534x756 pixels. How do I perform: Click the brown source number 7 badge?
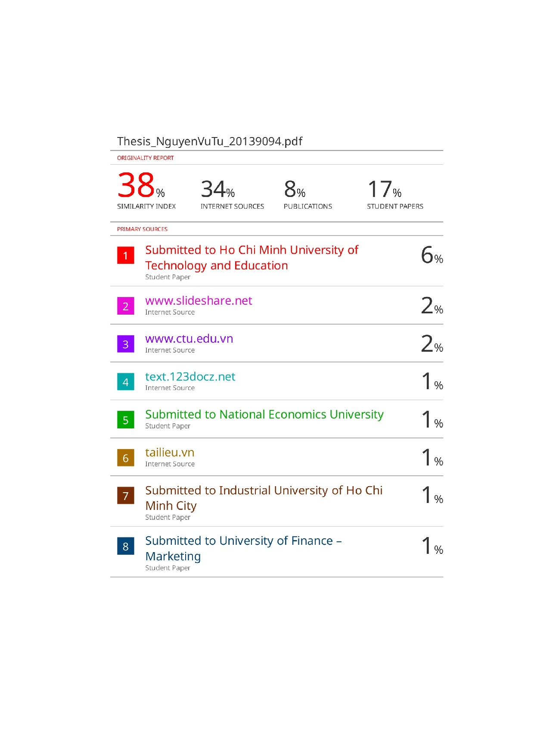pyautogui.click(x=125, y=496)
